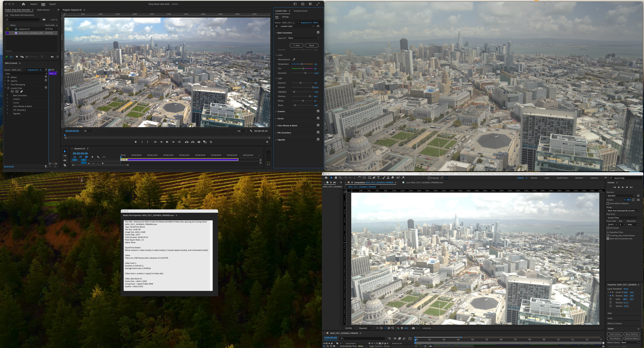Enable the Snapping checkbox in After Effects
The height and width of the screenshot is (348, 644).
tap(429, 178)
